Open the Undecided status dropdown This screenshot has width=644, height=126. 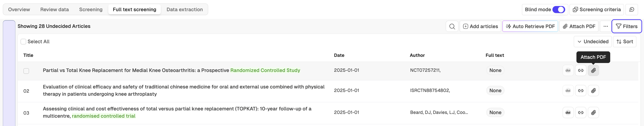click(x=592, y=41)
